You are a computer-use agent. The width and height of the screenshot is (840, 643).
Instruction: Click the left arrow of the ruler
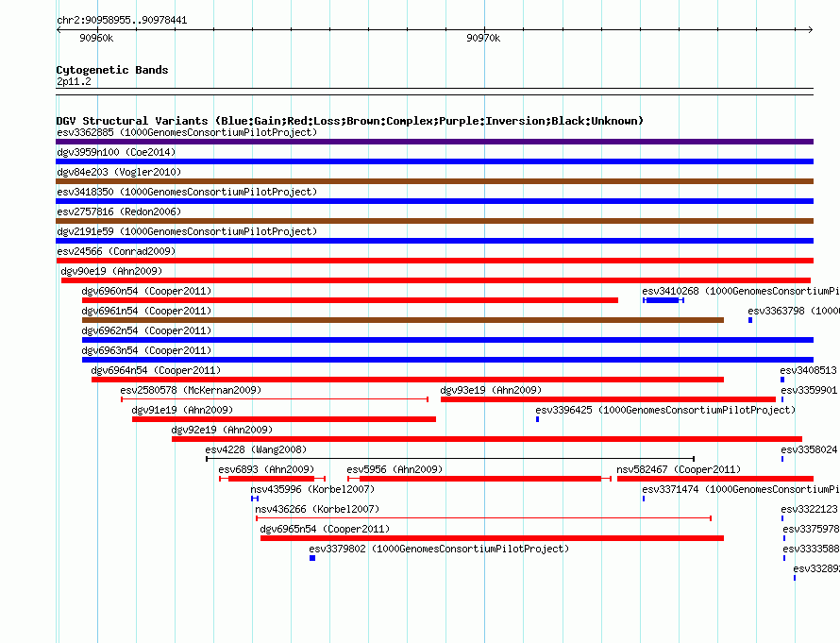[59, 29]
